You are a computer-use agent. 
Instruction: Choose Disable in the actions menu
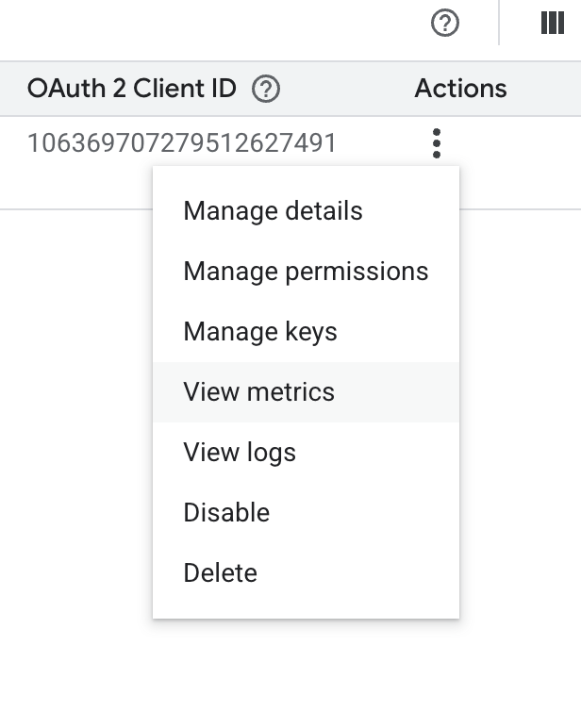(x=226, y=513)
